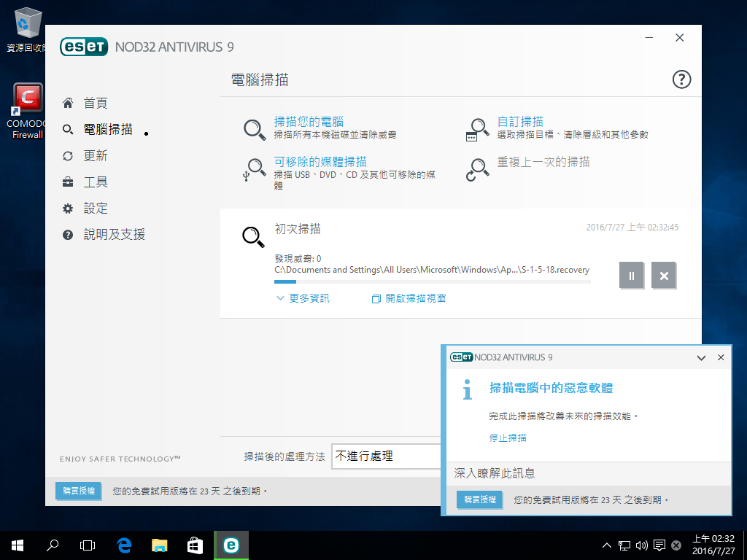
Task: Open the Windows Start menu
Action: [18, 545]
